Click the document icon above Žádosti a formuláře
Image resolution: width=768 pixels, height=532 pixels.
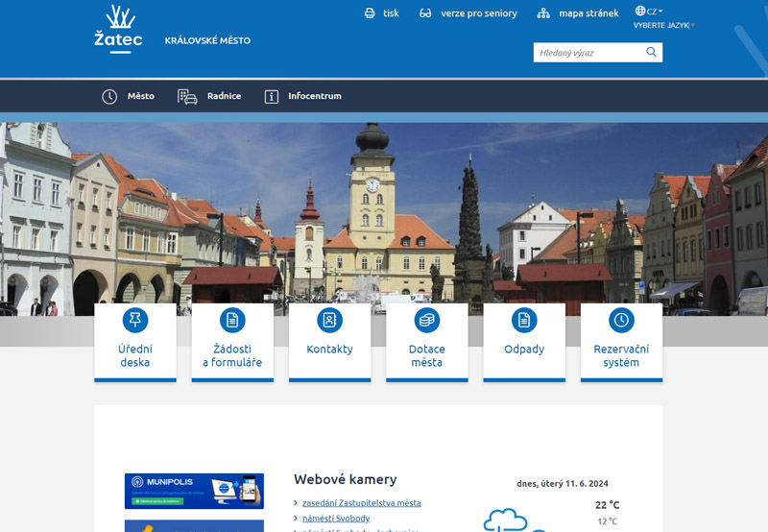point(232,320)
